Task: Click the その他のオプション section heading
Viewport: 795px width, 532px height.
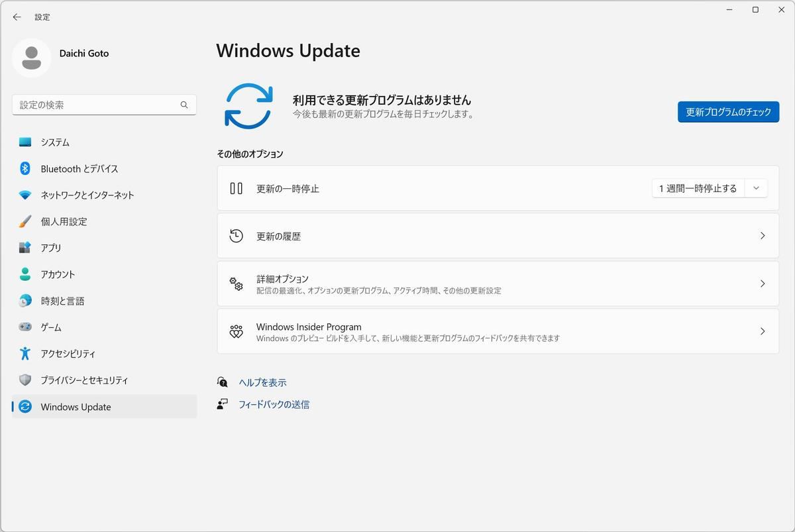Action: (250, 154)
